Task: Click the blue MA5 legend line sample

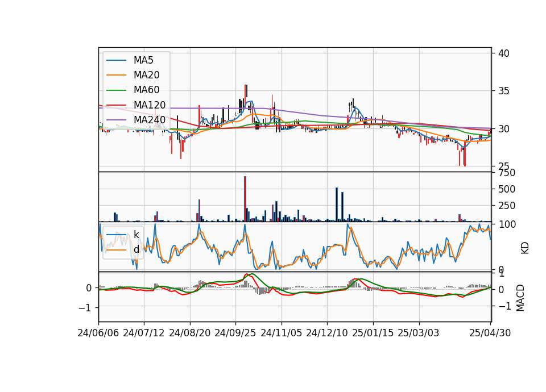Action: point(116,60)
